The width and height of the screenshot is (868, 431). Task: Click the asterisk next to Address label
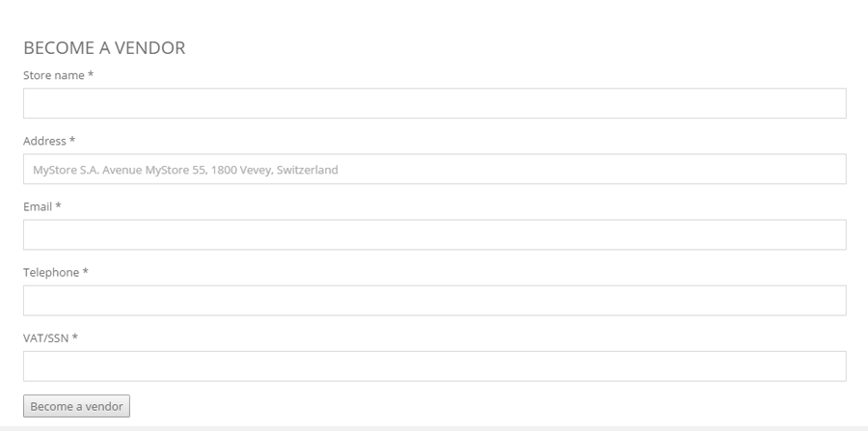tap(72, 140)
